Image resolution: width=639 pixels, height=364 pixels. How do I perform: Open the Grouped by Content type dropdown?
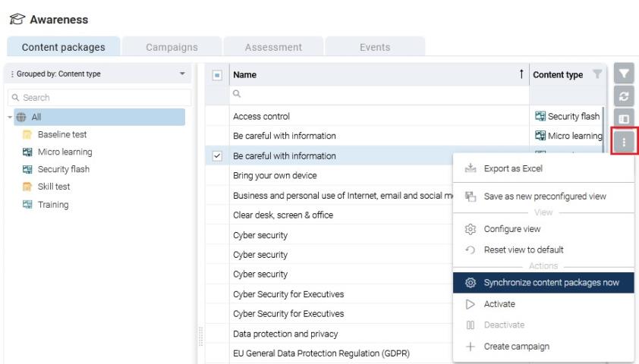coord(181,74)
